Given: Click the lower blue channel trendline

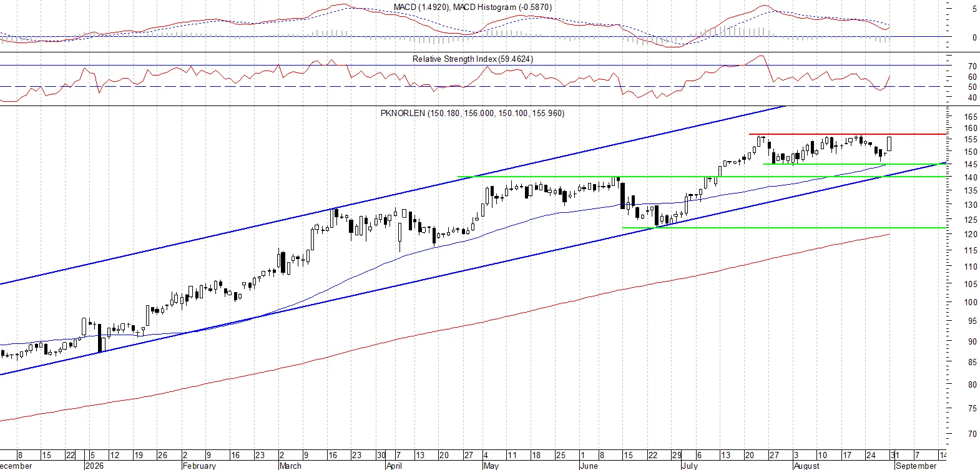Looking at the screenshot, I should click(x=473, y=268).
